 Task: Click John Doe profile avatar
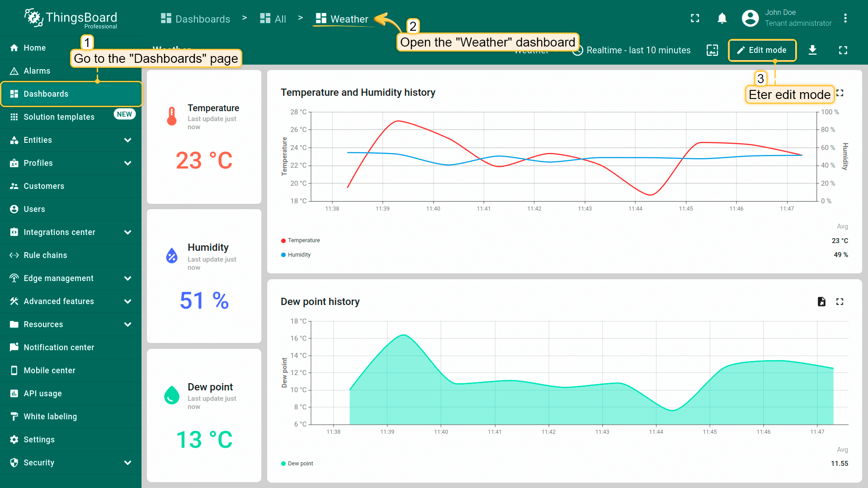click(x=750, y=19)
